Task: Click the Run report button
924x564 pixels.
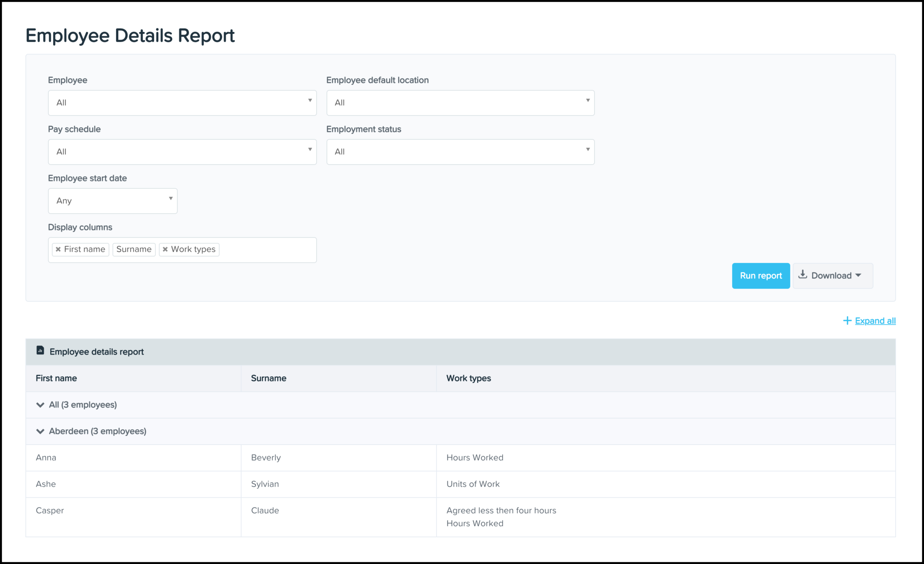Action: pos(761,276)
